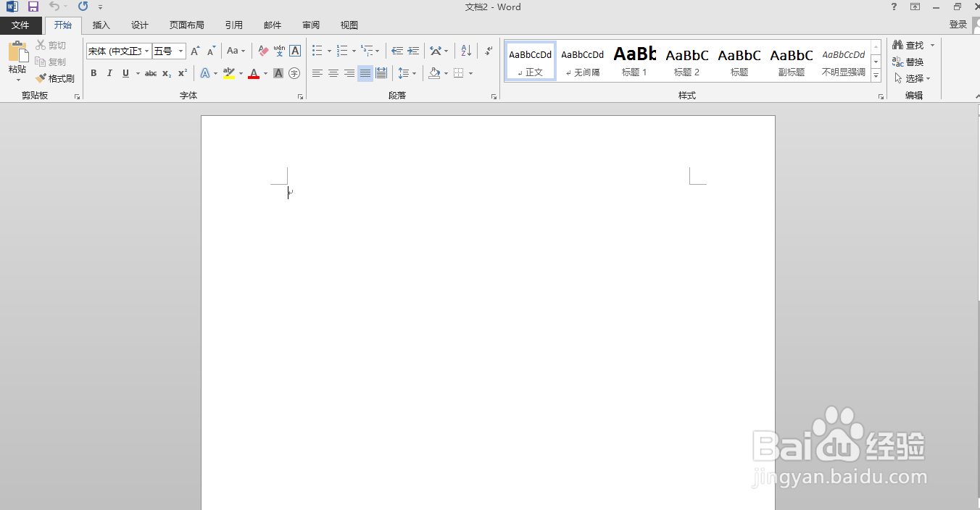Open the Paragraph (段落) dialog launcher

tap(494, 96)
